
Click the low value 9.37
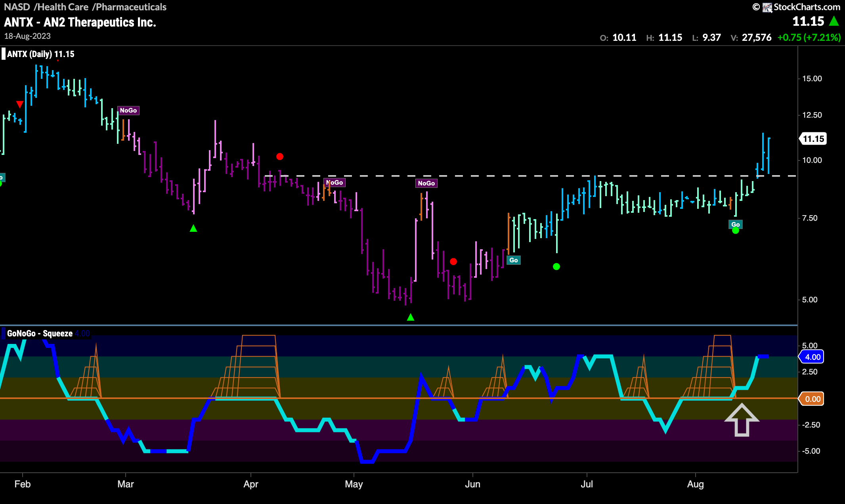711,38
